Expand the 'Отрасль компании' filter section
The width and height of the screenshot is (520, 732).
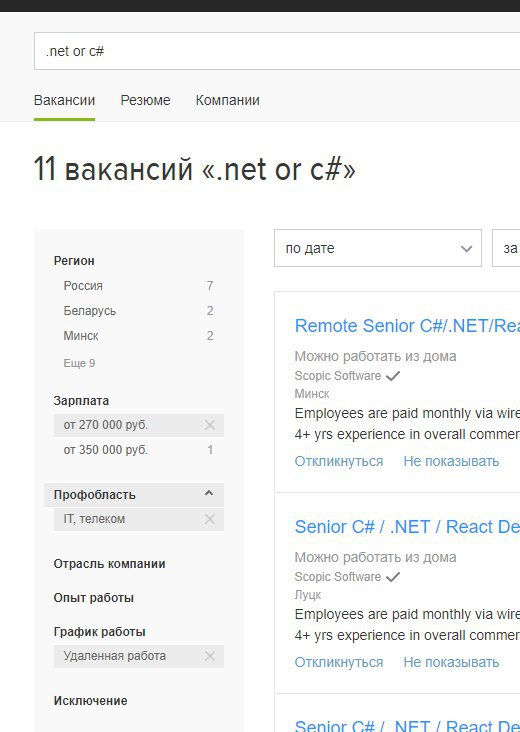109,563
